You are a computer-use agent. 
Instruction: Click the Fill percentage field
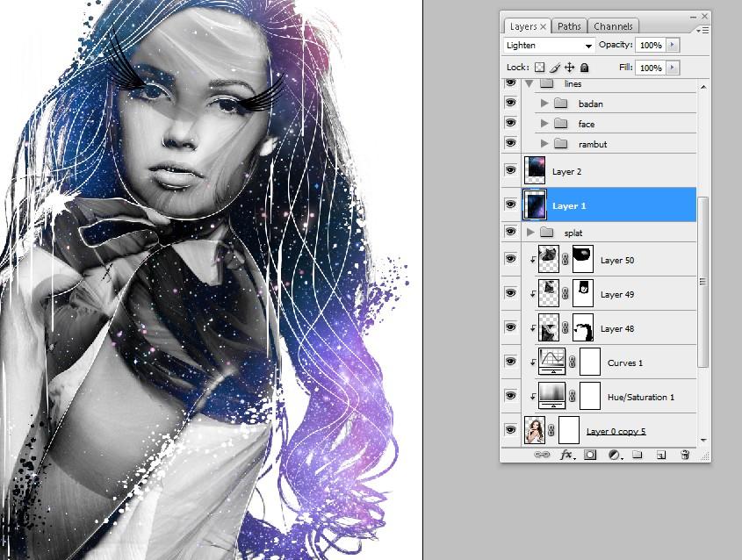(651, 68)
